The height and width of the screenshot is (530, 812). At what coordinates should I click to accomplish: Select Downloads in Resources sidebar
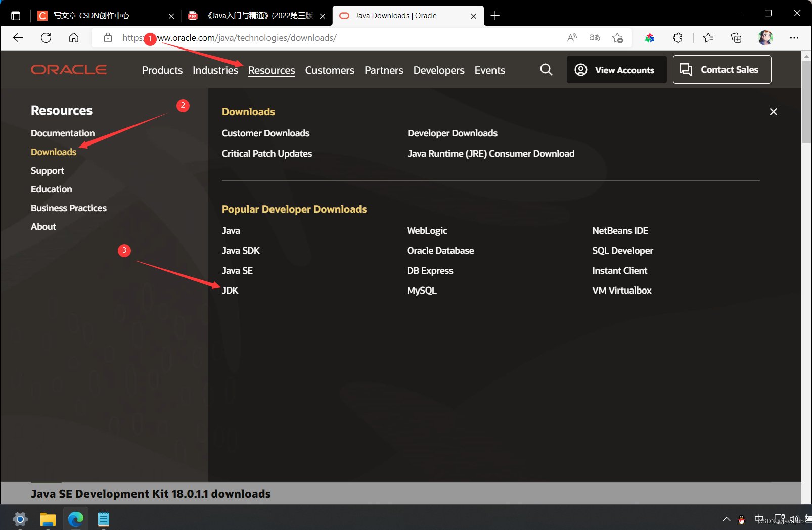tap(54, 152)
